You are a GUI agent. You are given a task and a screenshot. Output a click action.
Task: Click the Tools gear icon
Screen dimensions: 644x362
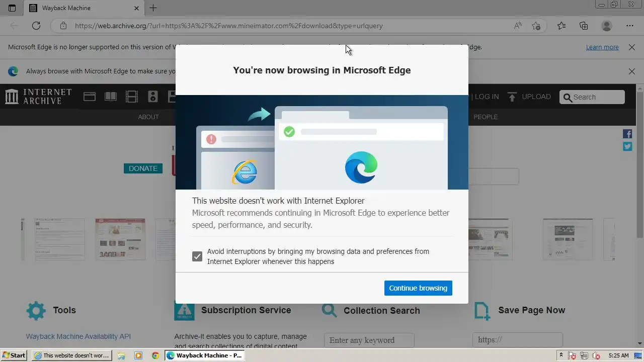(36, 311)
